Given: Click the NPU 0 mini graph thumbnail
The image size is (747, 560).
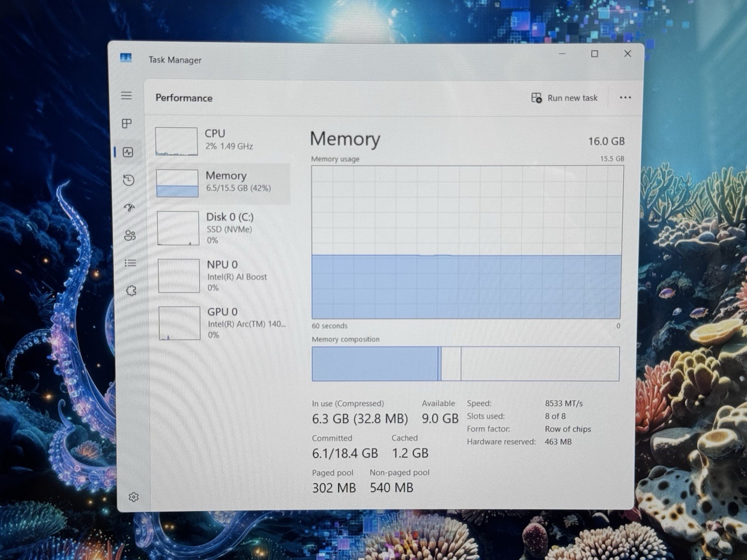Looking at the screenshot, I should (x=179, y=276).
